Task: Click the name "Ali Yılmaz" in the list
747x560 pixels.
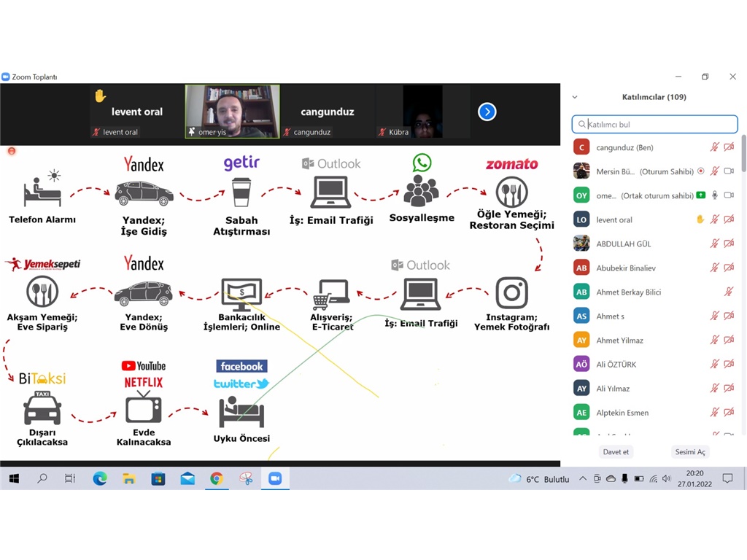Action: click(613, 389)
